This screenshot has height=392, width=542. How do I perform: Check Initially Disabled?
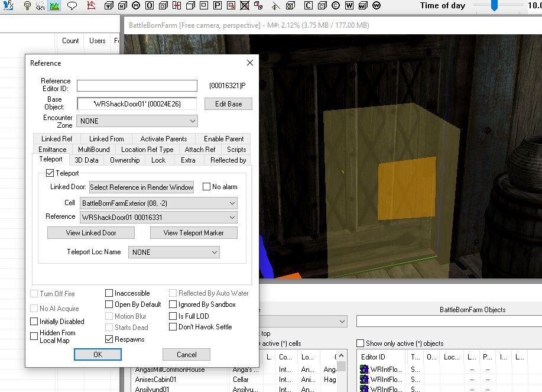coord(34,322)
